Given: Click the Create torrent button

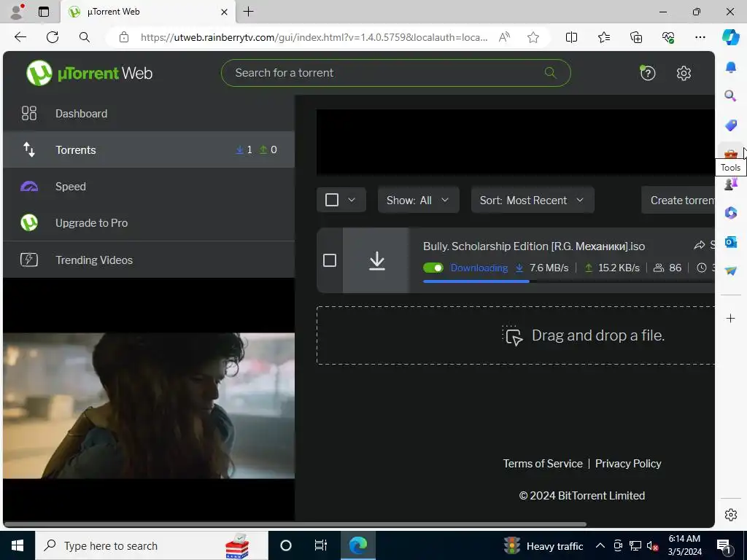Looking at the screenshot, I should tap(678, 200).
